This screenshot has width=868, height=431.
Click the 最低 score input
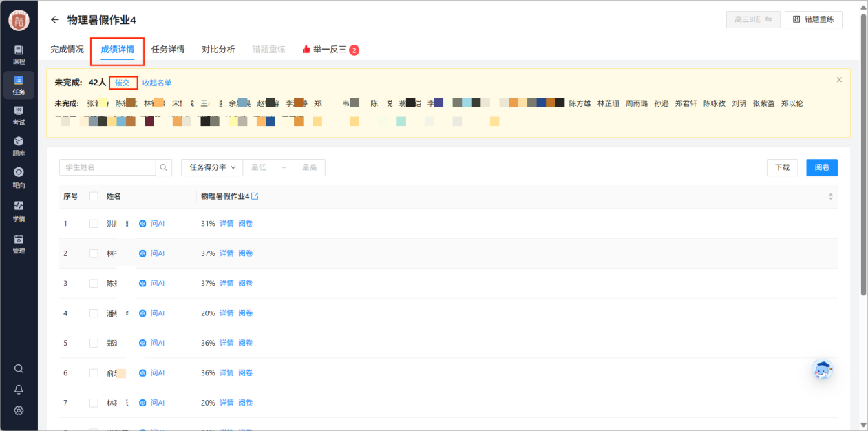(x=259, y=167)
